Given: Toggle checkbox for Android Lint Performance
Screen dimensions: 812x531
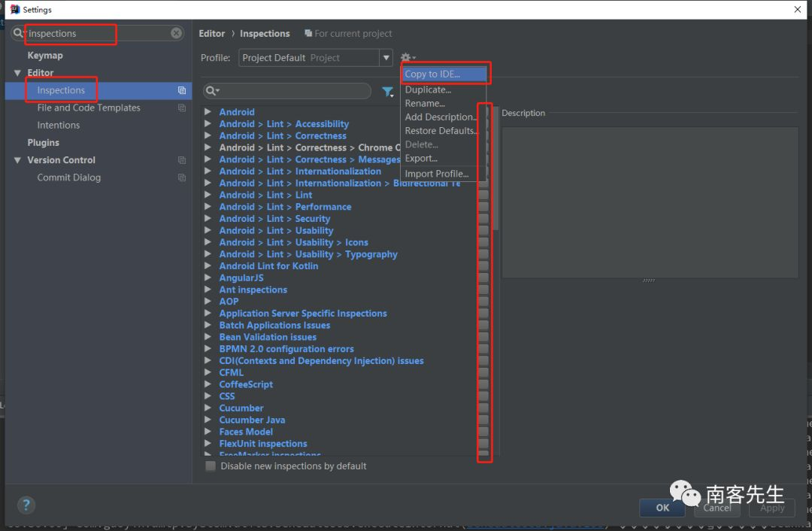Looking at the screenshot, I should [x=483, y=207].
